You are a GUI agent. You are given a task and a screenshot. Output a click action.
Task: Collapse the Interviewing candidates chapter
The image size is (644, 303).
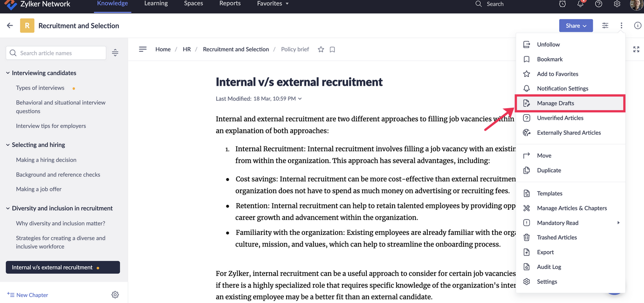8,73
